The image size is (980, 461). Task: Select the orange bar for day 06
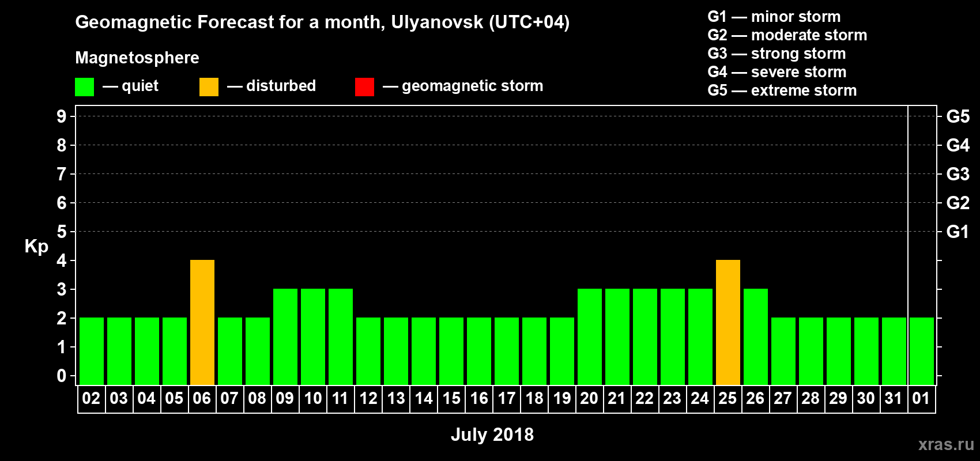pos(202,322)
